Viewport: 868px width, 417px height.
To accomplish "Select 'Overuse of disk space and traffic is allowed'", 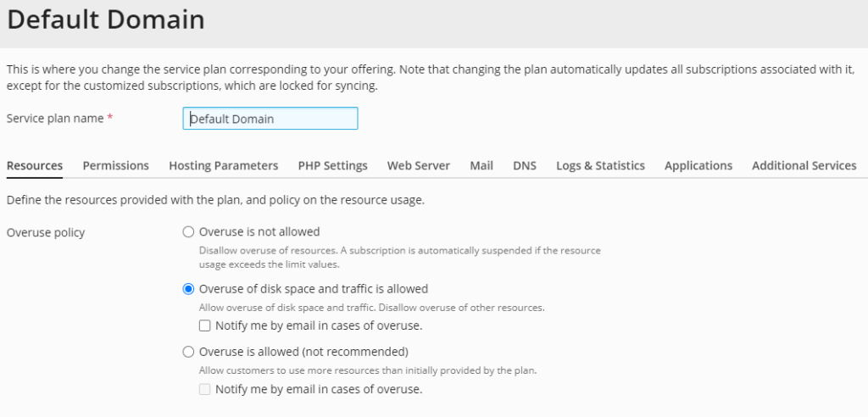I will click(x=189, y=289).
